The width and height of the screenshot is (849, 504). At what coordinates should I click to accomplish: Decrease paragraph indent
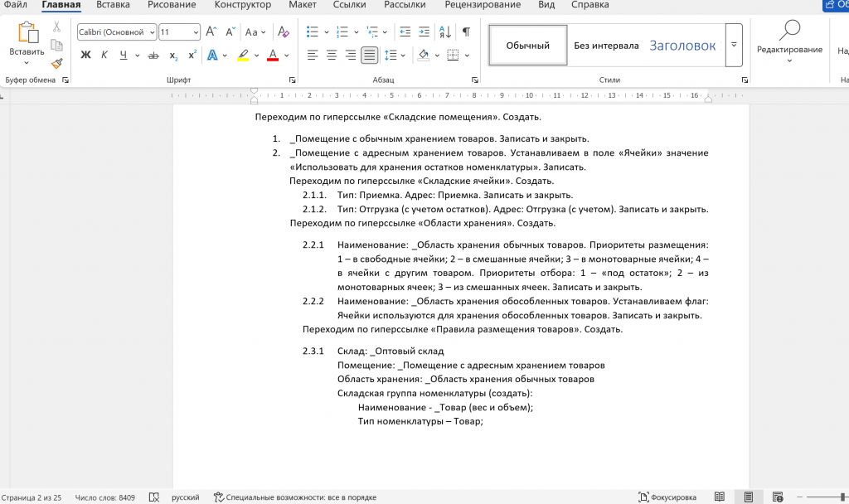[x=405, y=32]
